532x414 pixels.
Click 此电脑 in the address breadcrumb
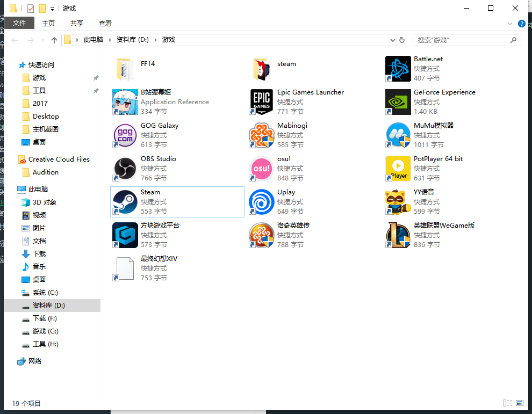click(x=94, y=40)
